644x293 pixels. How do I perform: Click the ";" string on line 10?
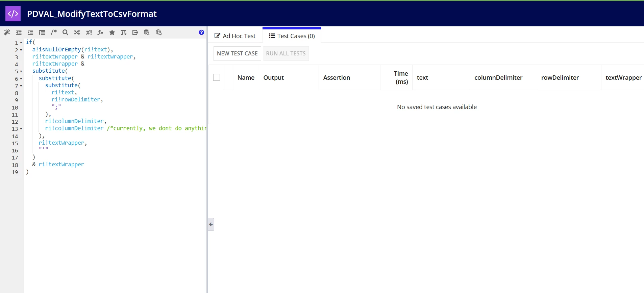(x=56, y=107)
